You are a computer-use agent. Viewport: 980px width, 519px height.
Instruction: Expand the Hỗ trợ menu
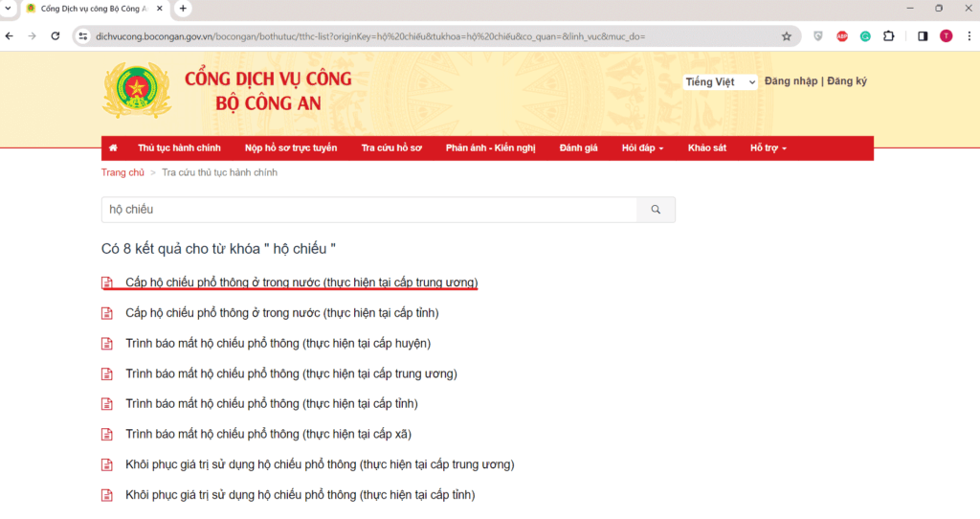tap(768, 148)
